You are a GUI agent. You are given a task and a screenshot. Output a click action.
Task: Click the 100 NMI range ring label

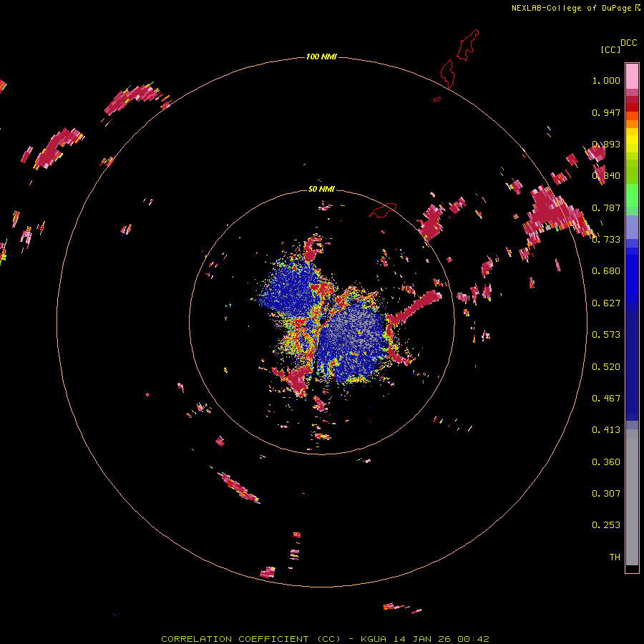(x=321, y=57)
